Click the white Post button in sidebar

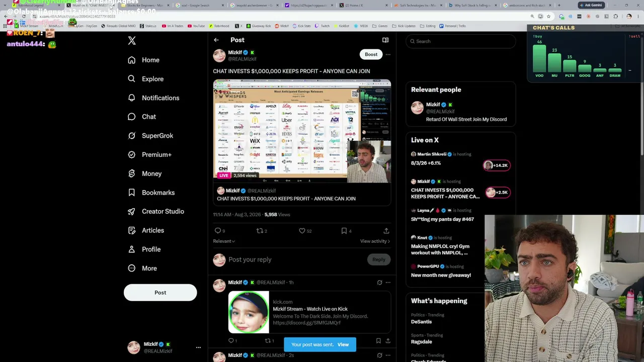pyautogui.click(x=160, y=293)
